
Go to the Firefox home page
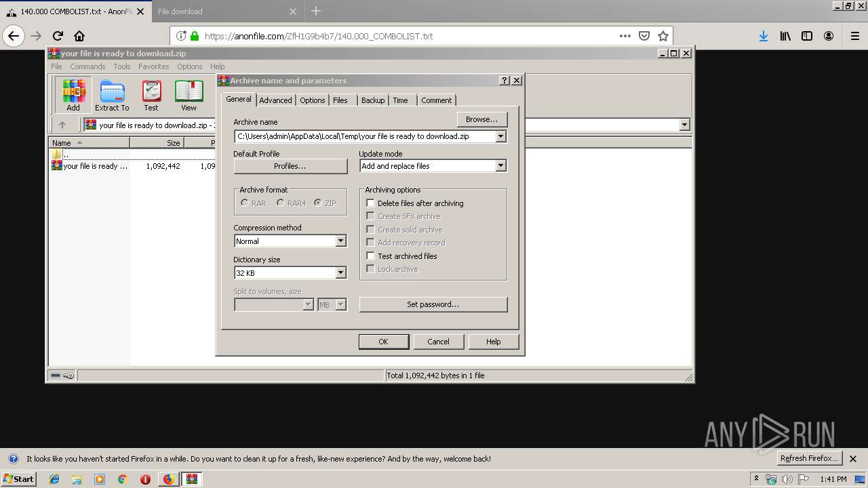[x=79, y=36]
